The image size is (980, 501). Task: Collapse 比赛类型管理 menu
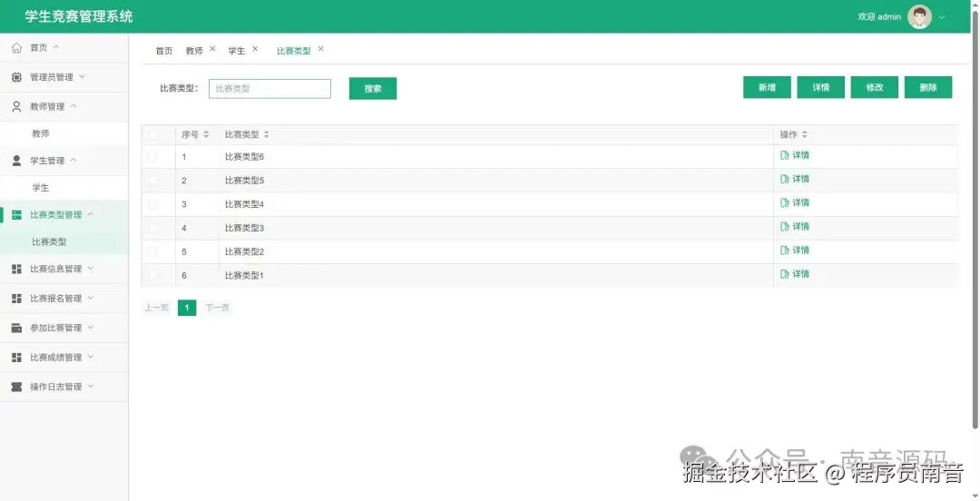click(x=91, y=214)
